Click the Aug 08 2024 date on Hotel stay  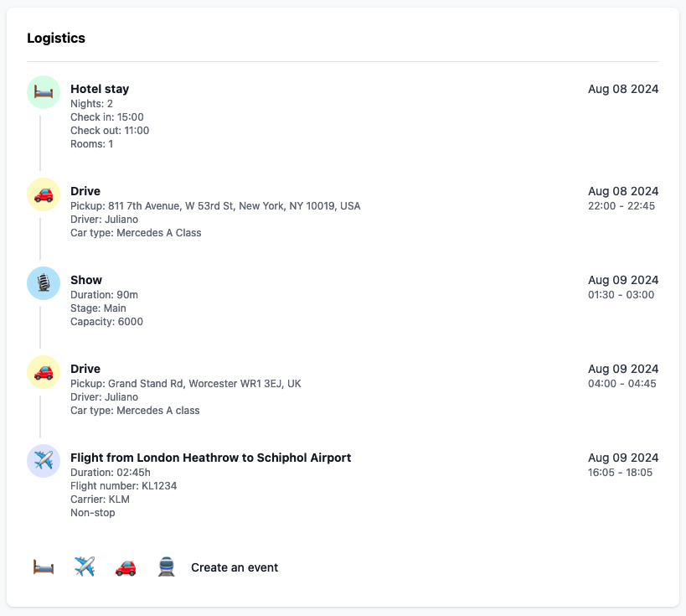tap(623, 89)
